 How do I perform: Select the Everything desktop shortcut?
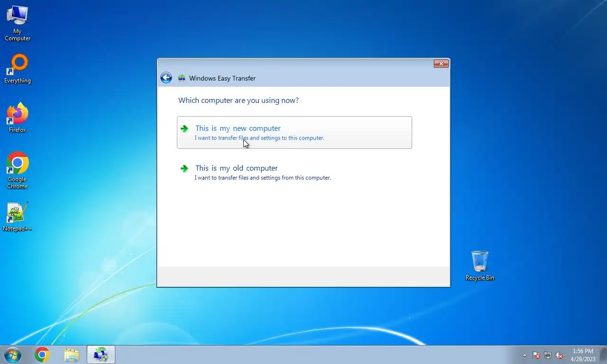[x=18, y=69]
